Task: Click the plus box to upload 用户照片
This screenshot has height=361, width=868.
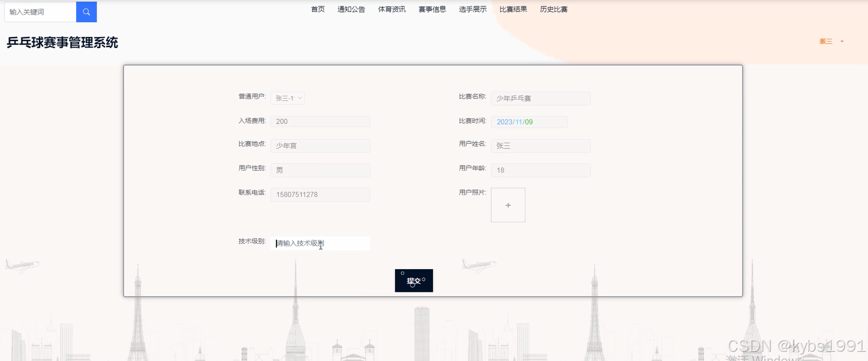Action: coord(508,205)
